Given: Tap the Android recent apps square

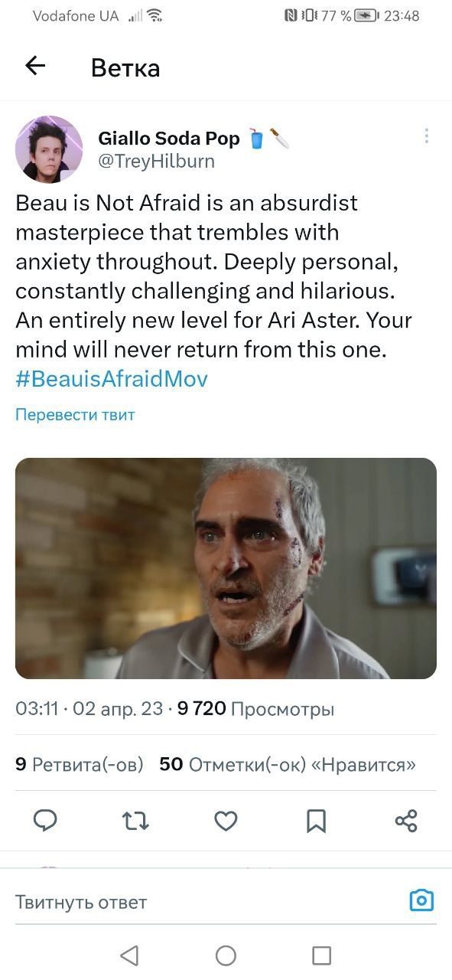Looking at the screenshot, I should (322, 955).
